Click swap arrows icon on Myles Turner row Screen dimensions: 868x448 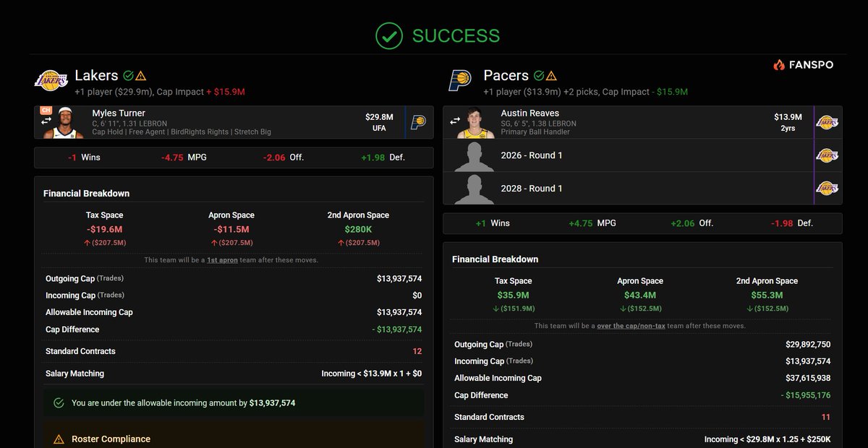point(46,121)
